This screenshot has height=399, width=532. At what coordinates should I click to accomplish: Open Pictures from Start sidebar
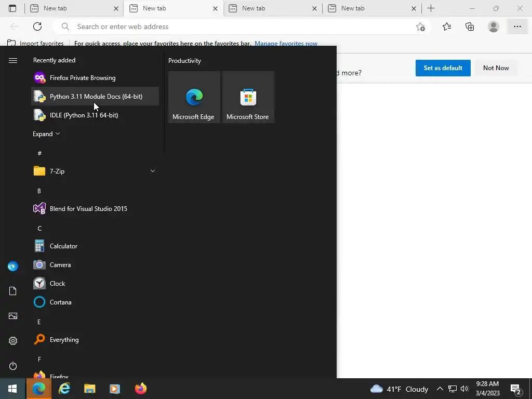point(13,316)
